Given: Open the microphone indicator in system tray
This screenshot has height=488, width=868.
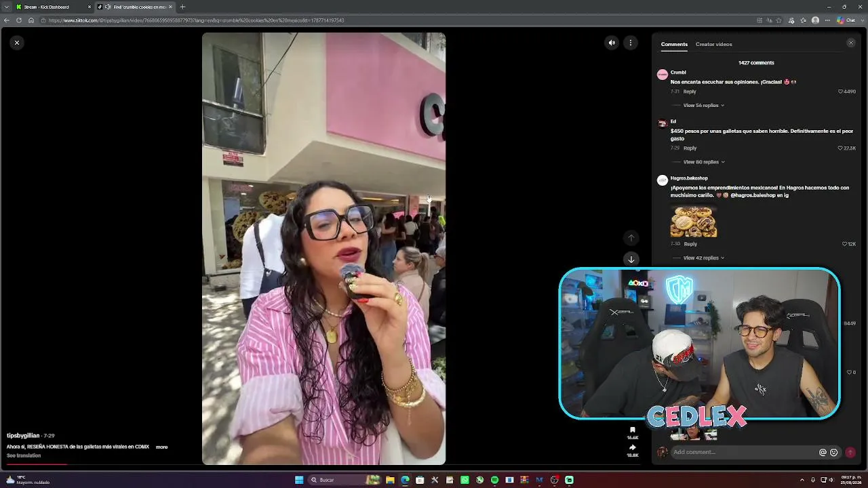Looking at the screenshot, I should [812, 480].
